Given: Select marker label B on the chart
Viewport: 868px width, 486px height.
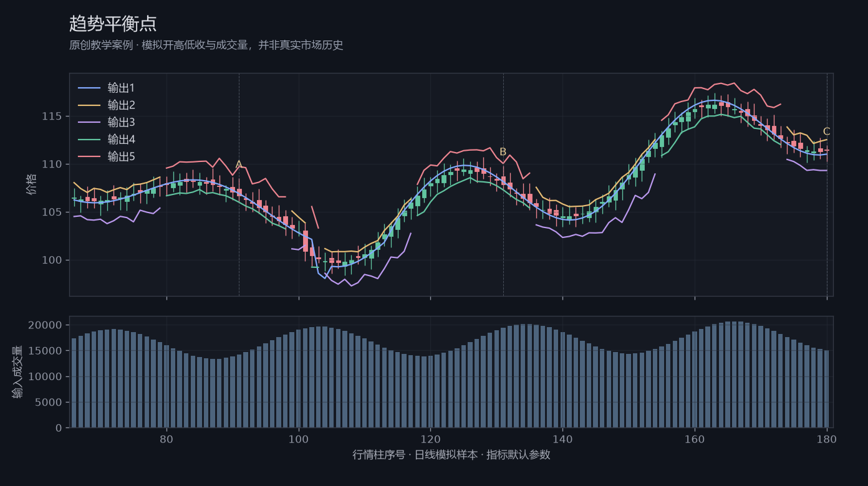Looking at the screenshot, I should pyautogui.click(x=503, y=151).
